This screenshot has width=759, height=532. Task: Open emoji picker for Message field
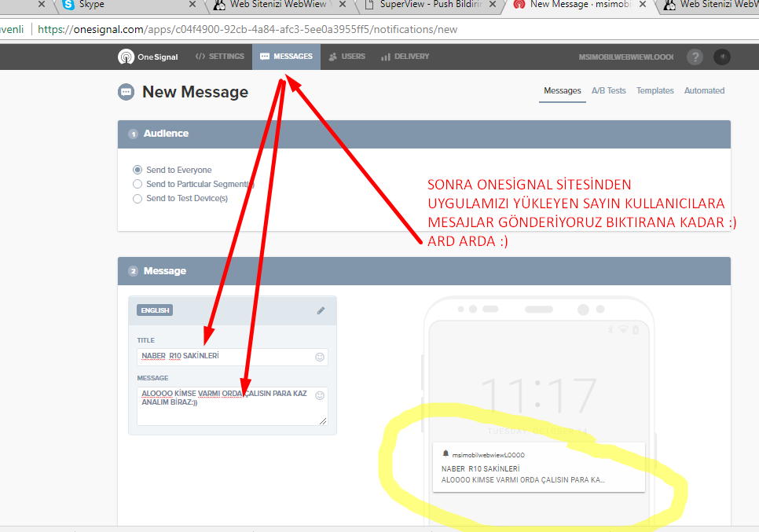click(320, 395)
